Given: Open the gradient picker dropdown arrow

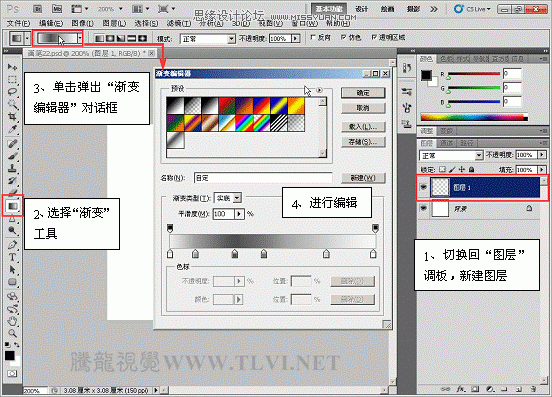Looking at the screenshot, I should point(80,38).
